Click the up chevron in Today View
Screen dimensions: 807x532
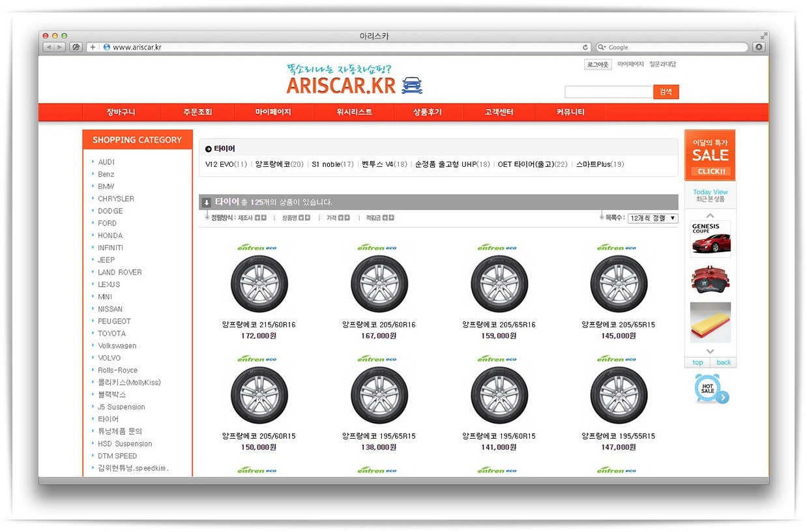click(711, 215)
